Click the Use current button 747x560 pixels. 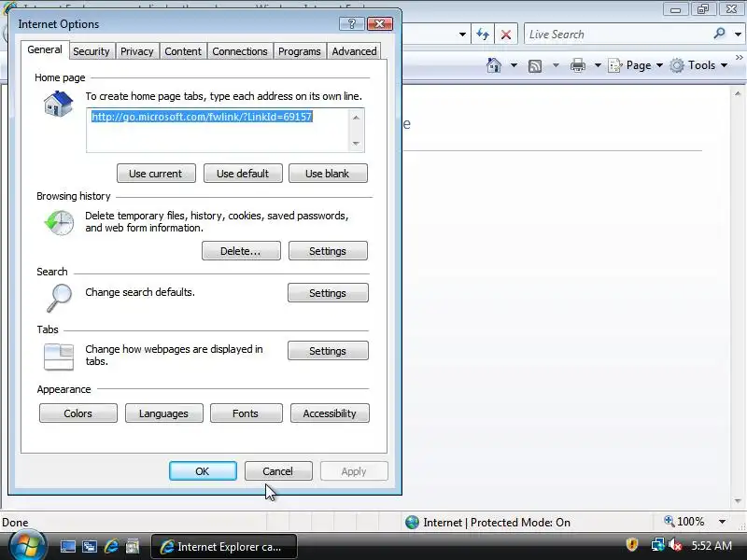click(156, 174)
